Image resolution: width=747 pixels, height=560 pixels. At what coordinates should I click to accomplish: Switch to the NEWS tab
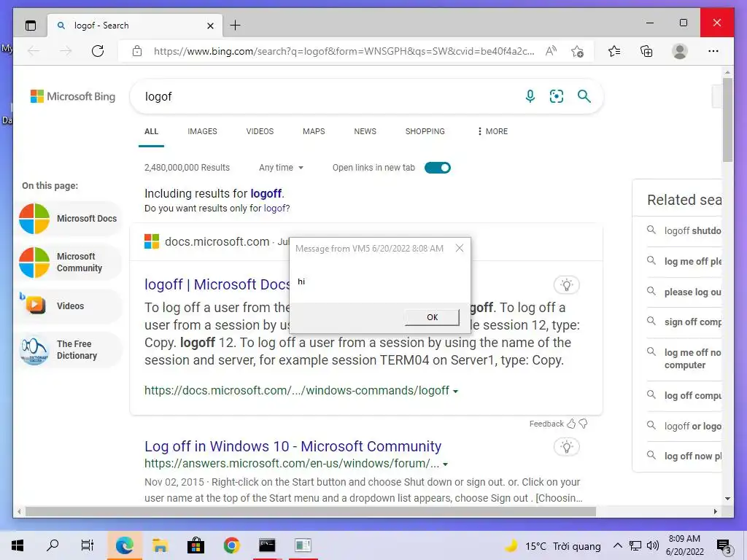[365, 131]
